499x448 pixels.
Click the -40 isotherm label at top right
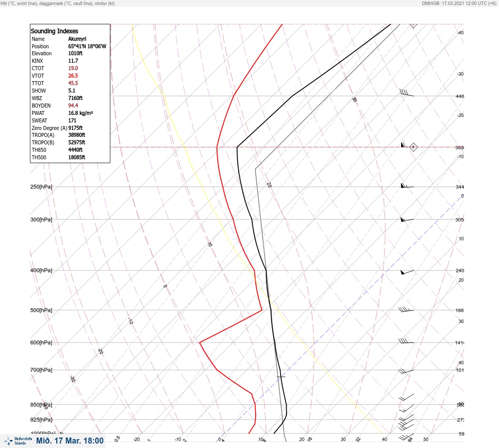pyautogui.click(x=460, y=32)
